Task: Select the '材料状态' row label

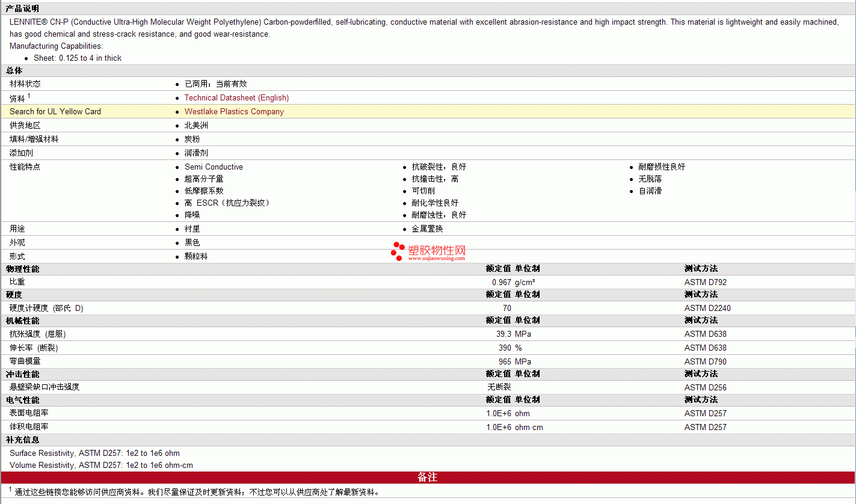Action: [x=25, y=84]
